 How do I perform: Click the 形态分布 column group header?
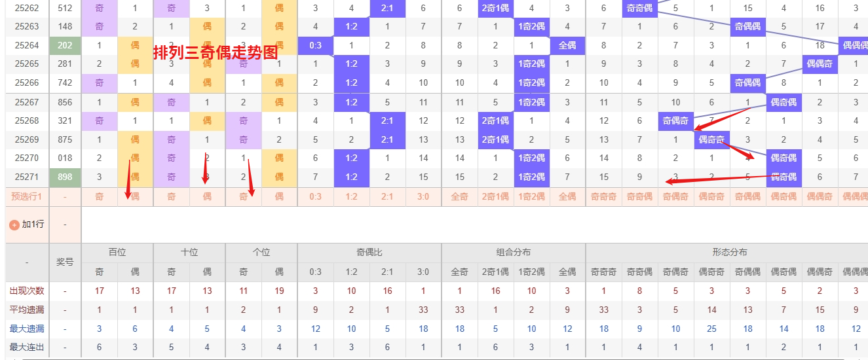point(730,253)
